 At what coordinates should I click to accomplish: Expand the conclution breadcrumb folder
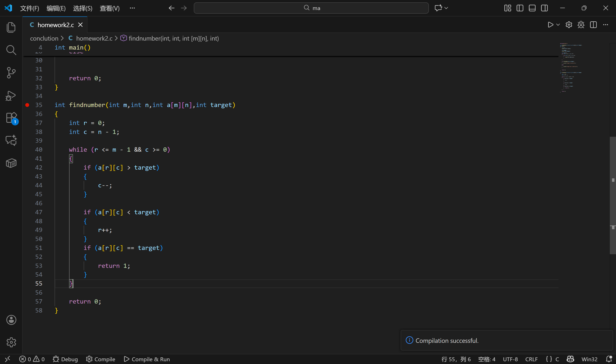[x=44, y=38]
